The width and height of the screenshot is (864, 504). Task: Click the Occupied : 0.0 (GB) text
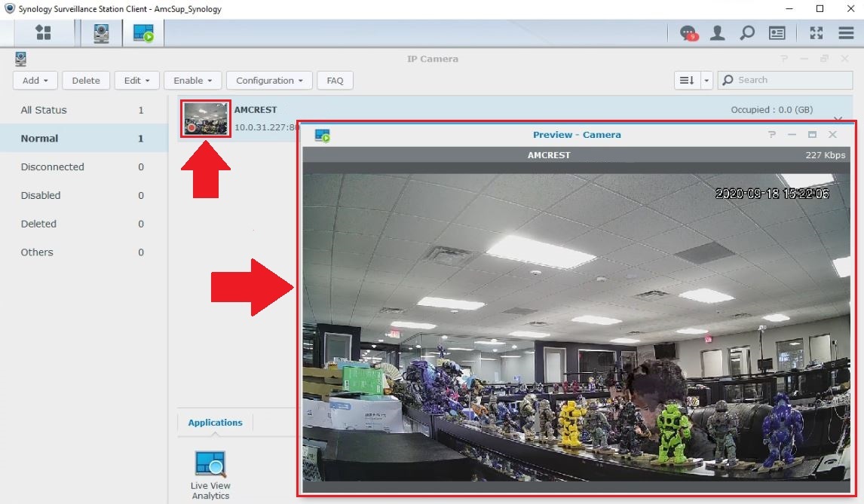(x=771, y=109)
